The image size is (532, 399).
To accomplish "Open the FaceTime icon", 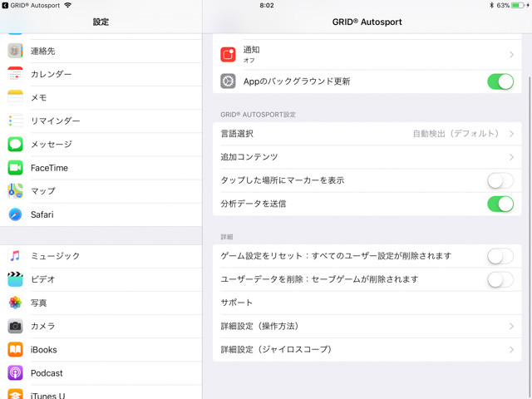I will 15,168.
